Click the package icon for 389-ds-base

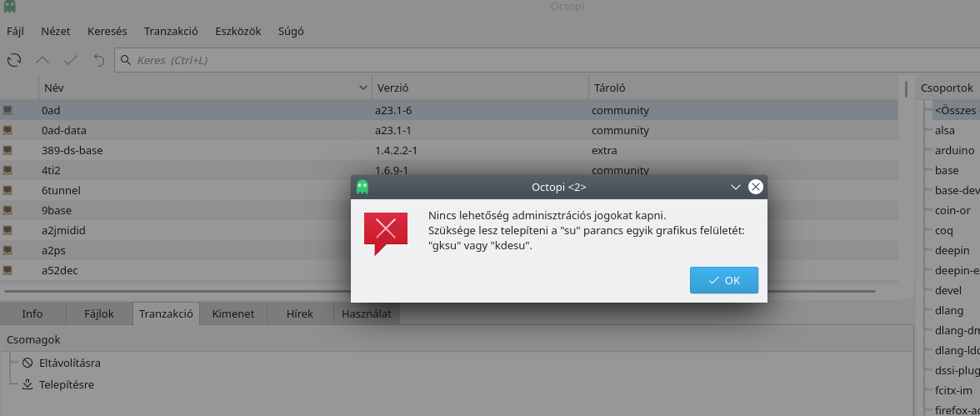(7, 150)
